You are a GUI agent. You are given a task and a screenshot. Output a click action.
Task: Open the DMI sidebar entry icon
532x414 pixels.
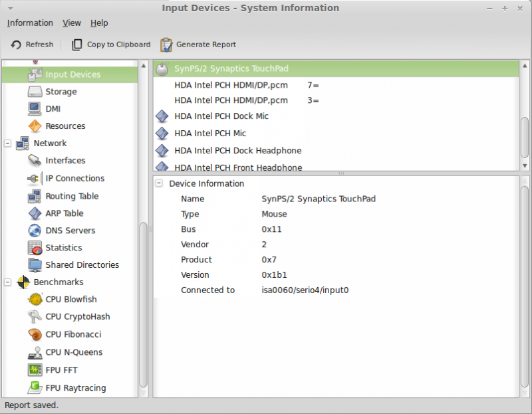(35, 108)
